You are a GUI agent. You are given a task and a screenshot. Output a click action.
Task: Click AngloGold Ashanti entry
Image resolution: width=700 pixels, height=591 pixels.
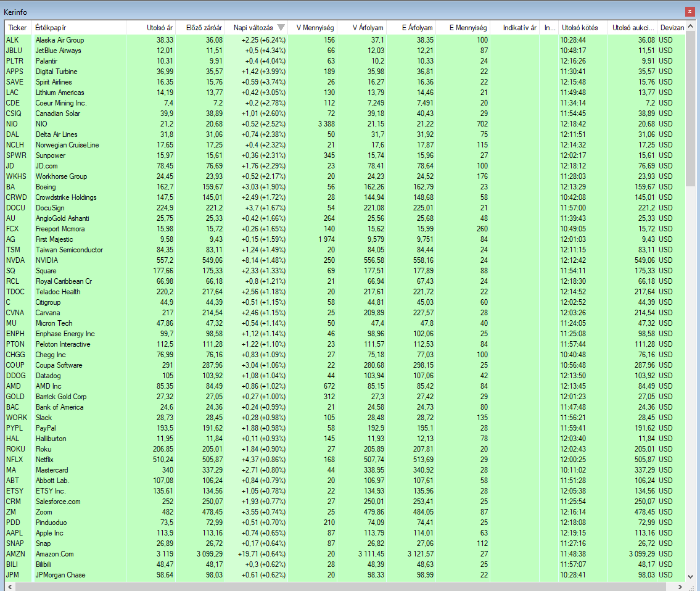(x=62, y=218)
